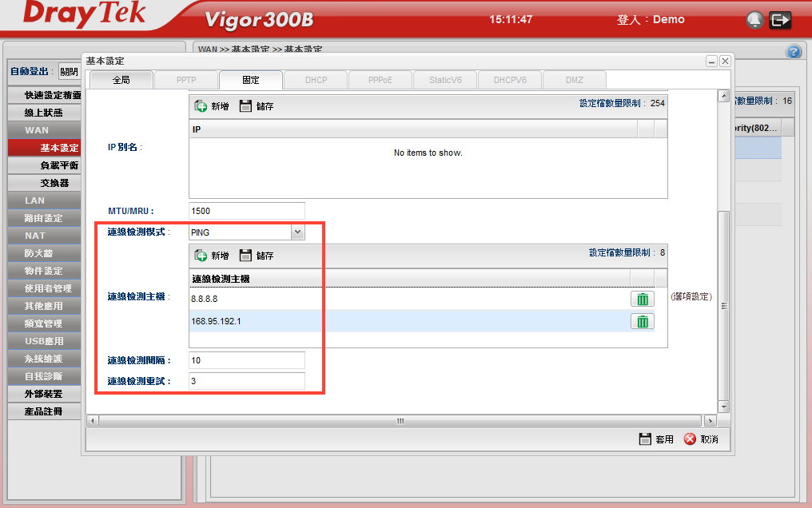Open the 連線檢測模式 PING dropdown

click(297, 232)
